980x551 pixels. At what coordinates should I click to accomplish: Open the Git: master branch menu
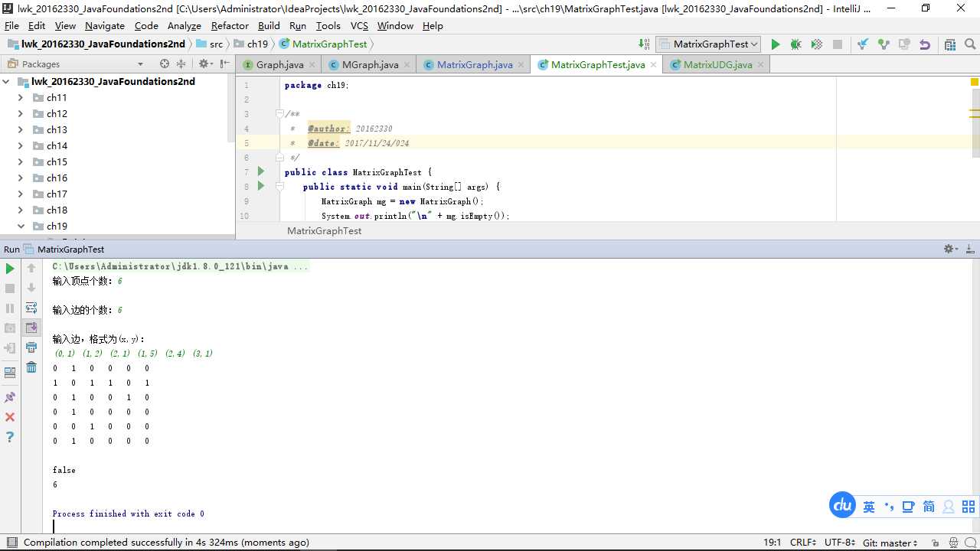tap(890, 543)
